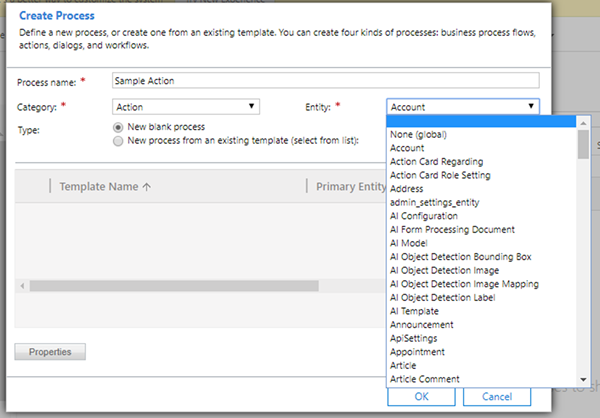Choose 'Appointment' in the entity list
The width and height of the screenshot is (600, 418).
coord(417,352)
